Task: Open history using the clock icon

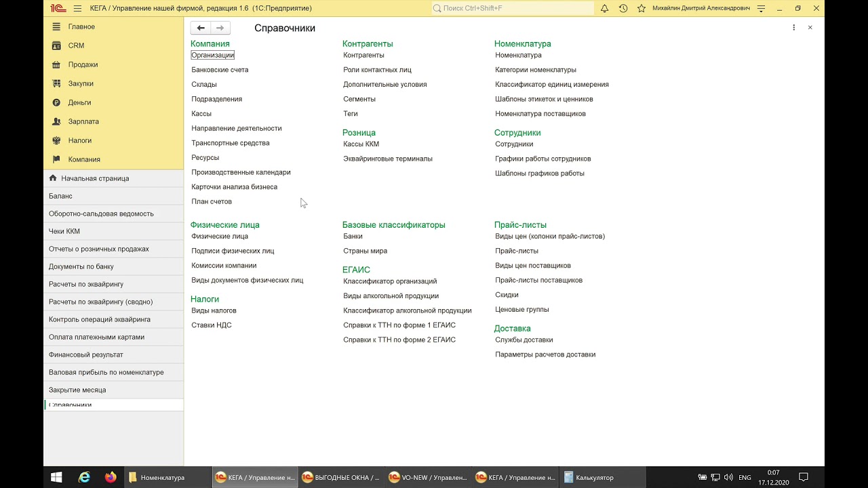Action: tap(623, 8)
